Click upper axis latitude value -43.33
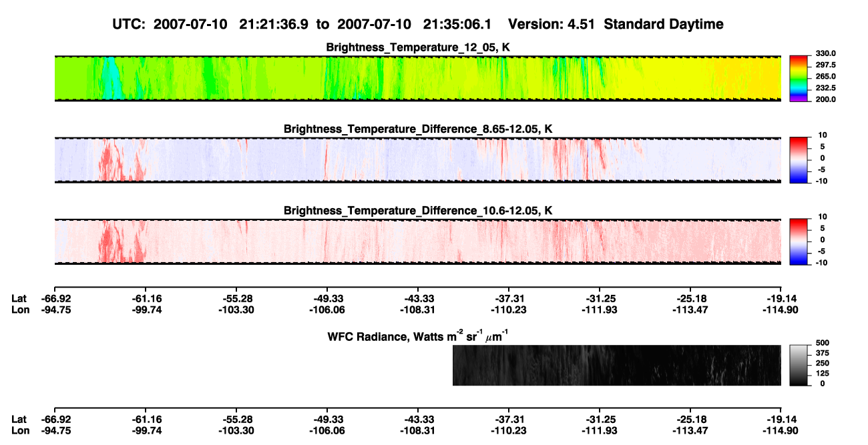 418,298
